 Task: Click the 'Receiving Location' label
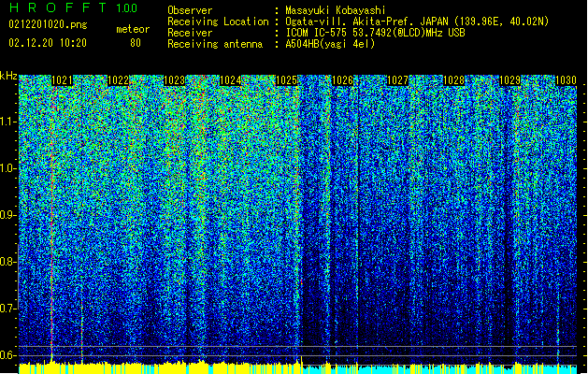(218, 22)
